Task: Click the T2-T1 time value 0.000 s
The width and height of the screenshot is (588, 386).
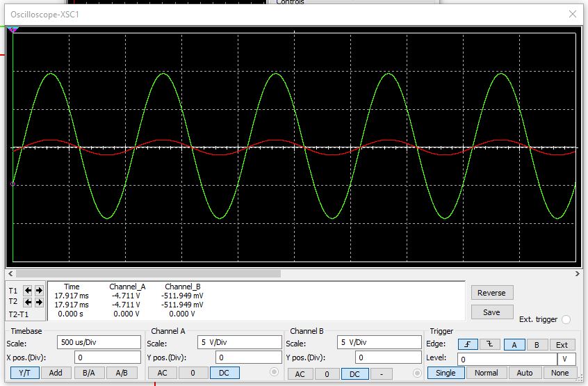Action: point(70,314)
